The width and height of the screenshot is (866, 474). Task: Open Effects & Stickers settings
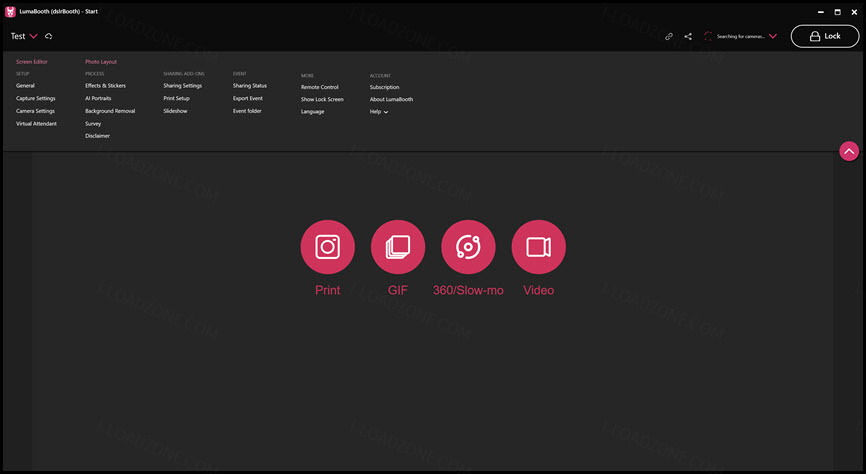[105, 86]
